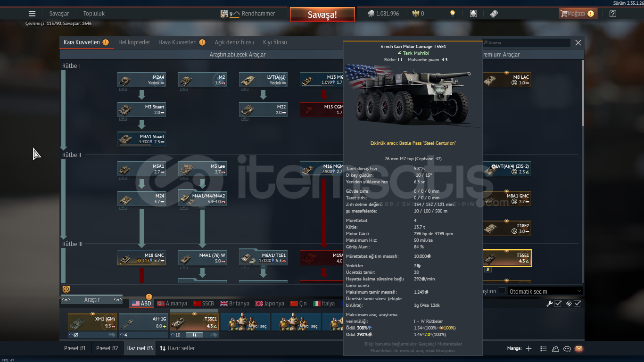Screen dimensions: 644x362
Task: Expand the Araştır research panel
Action: [92, 300]
